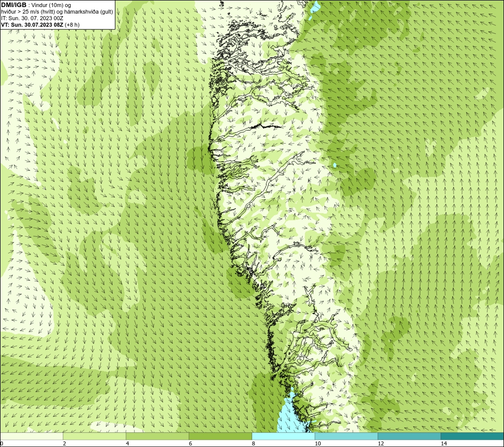Image resolution: width=504 pixels, height=447 pixels.
Task: Click the '(+8 h)' forecast offset text
Action: click(72, 24)
